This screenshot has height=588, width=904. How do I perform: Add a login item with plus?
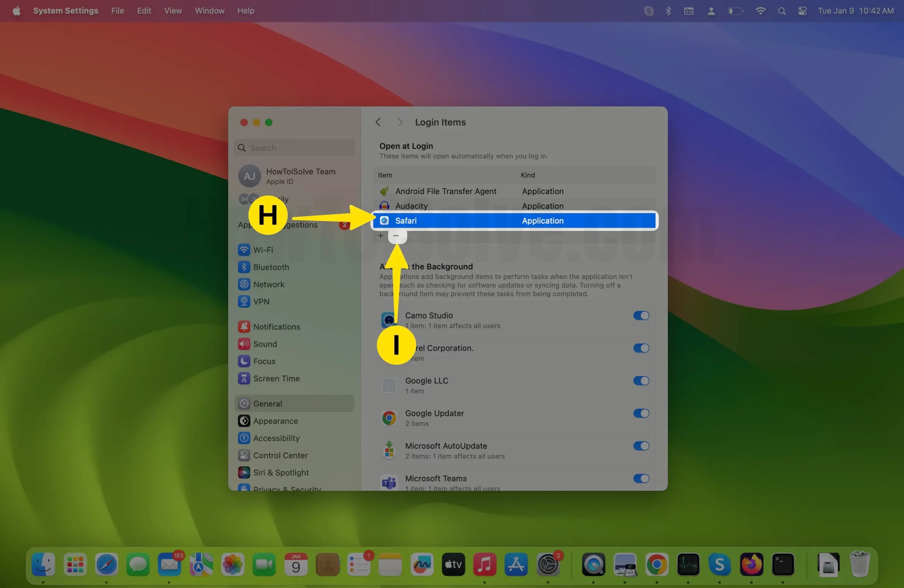[x=381, y=236]
